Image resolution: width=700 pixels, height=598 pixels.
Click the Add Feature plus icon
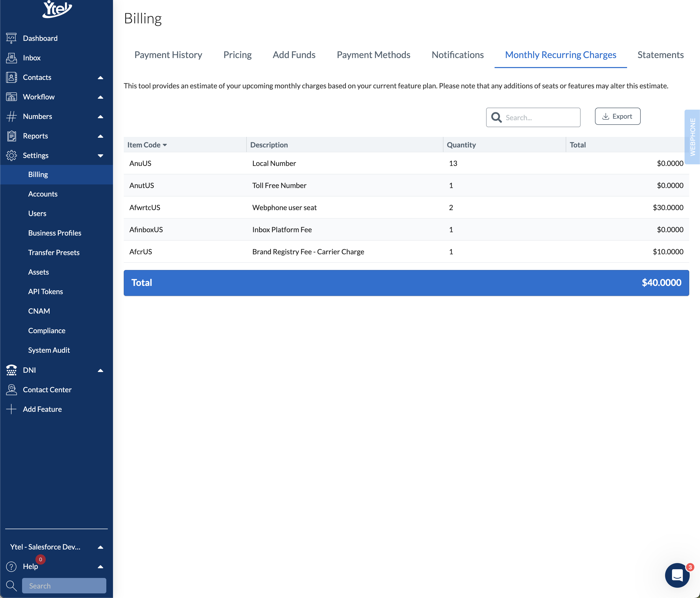(x=11, y=409)
